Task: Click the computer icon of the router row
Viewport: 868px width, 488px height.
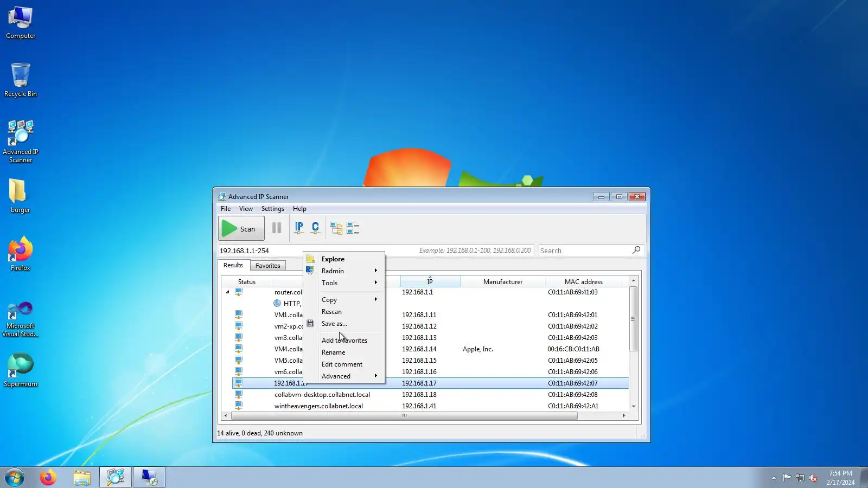Action: (x=238, y=292)
